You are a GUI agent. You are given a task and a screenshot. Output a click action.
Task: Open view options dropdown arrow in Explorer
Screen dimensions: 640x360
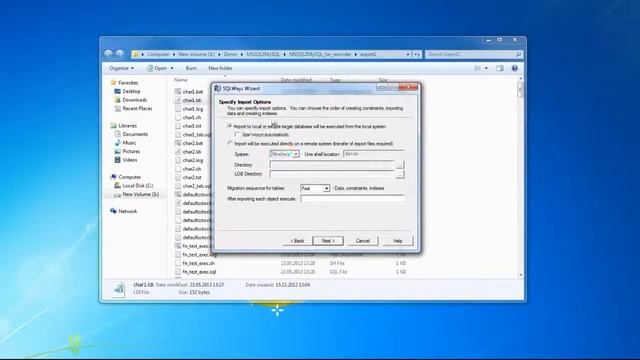tap(486, 68)
